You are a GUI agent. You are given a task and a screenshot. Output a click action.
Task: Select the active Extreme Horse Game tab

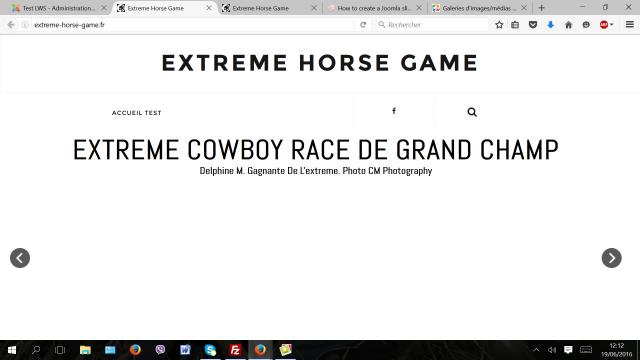tap(164, 8)
